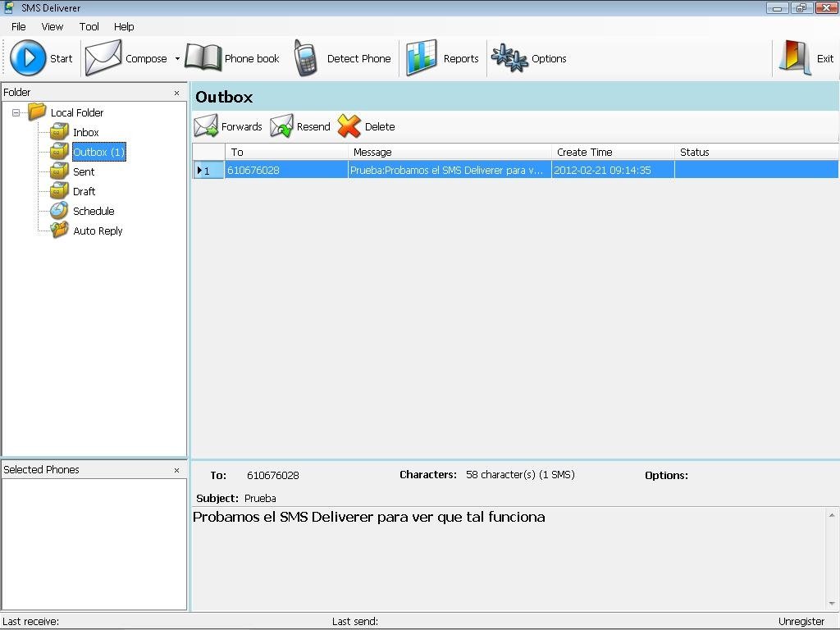Open the Help menu

click(x=124, y=27)
